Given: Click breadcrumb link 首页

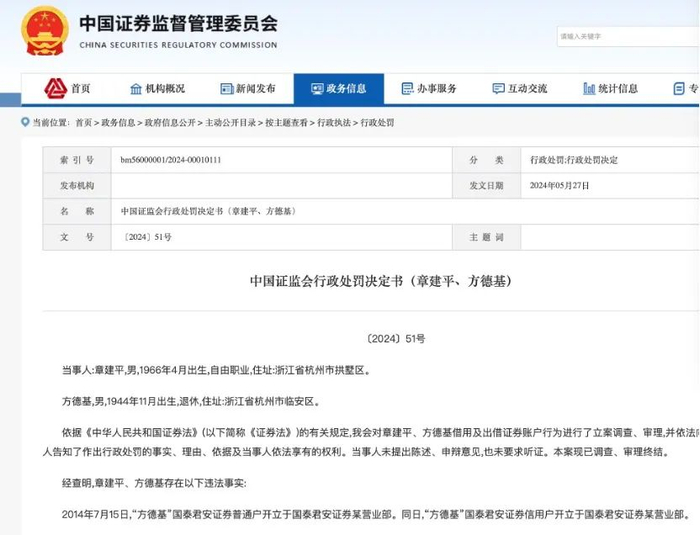Looking at the screenshot, I should tap(83, 122).
